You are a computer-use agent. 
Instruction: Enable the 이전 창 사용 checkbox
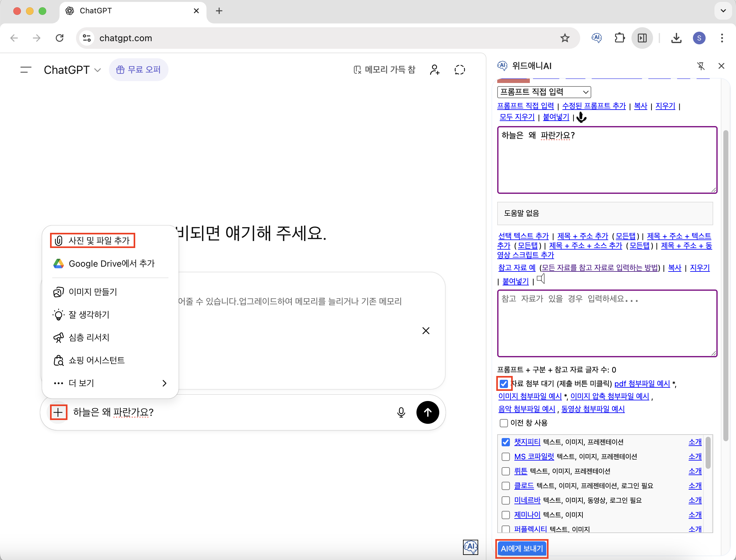coord(504,423)
